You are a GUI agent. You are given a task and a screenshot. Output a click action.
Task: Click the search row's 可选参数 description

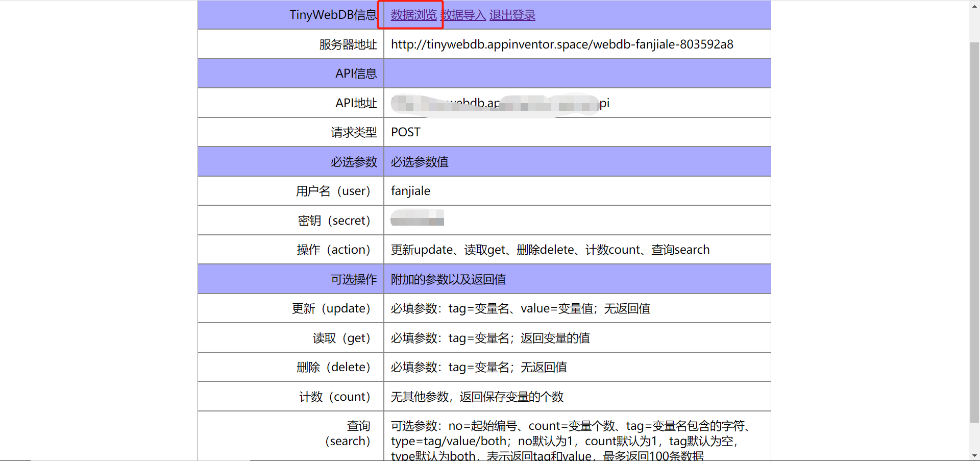(571, 441)
